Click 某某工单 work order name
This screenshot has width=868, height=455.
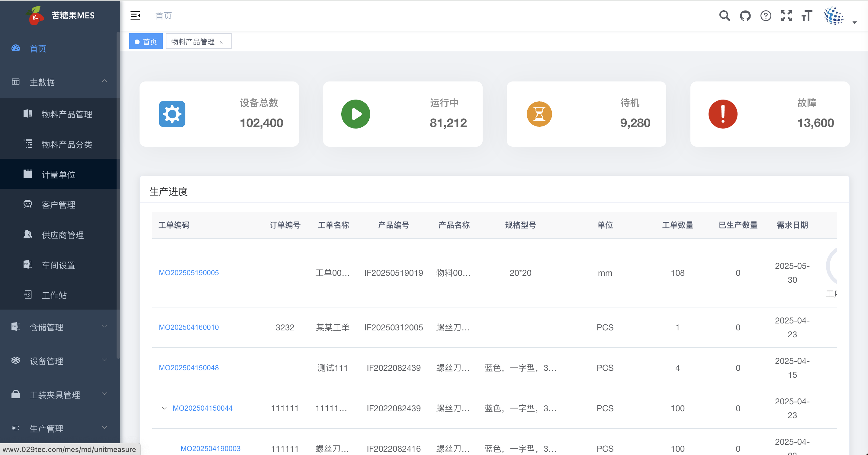333,327
